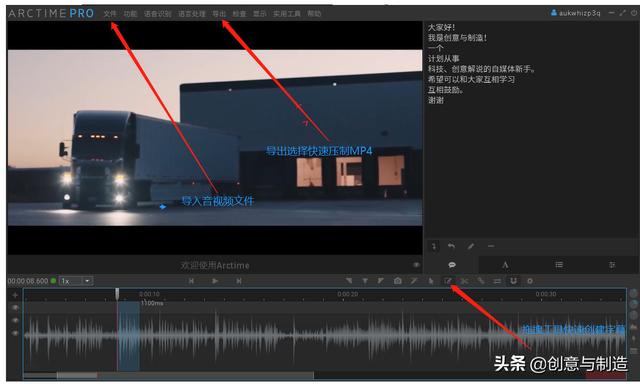Click the downward marker icon in toolbar
This screenshot has width=640, height=384.
pyautogui.click(x=365, y=281)
